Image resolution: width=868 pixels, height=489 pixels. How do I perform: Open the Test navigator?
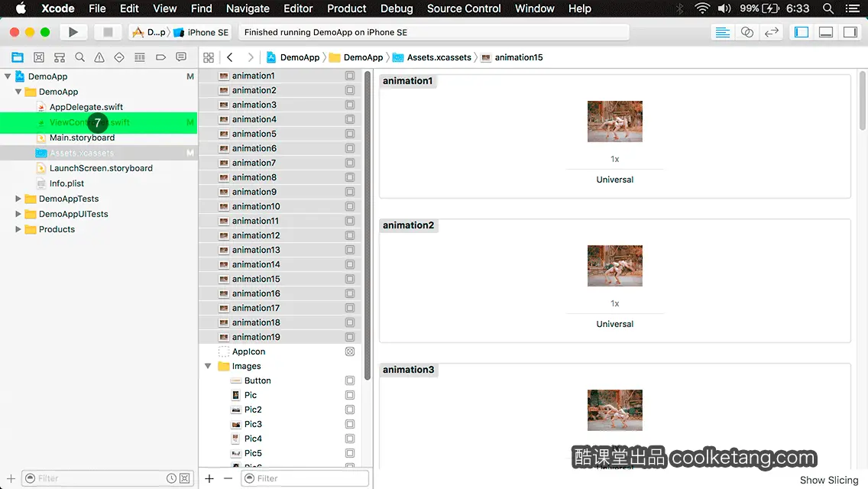[x=119, y=57]
